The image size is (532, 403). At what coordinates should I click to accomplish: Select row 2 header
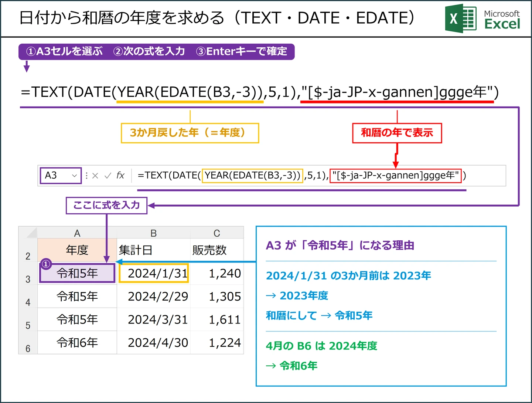(28, 250)
